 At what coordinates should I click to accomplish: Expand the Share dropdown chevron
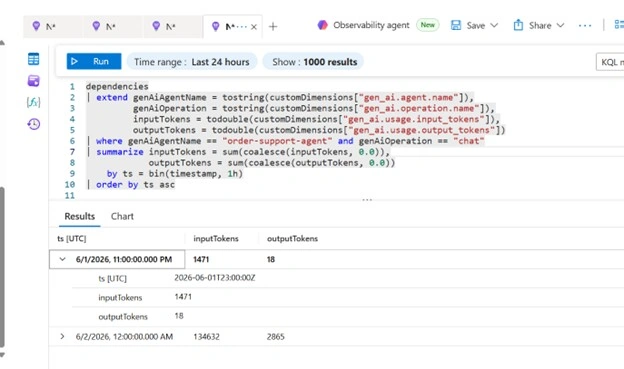tap(560, 25)
